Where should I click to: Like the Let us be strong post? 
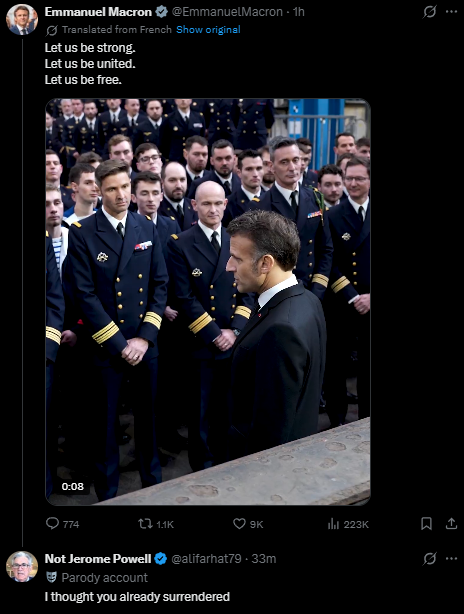[x=239, y=524]
